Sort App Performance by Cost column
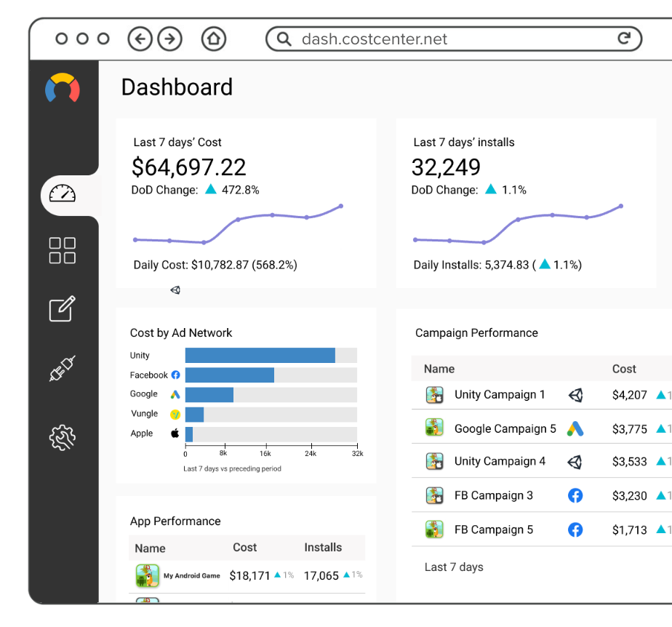This screenshot has width=672, height=627. (x=244, y=547)
